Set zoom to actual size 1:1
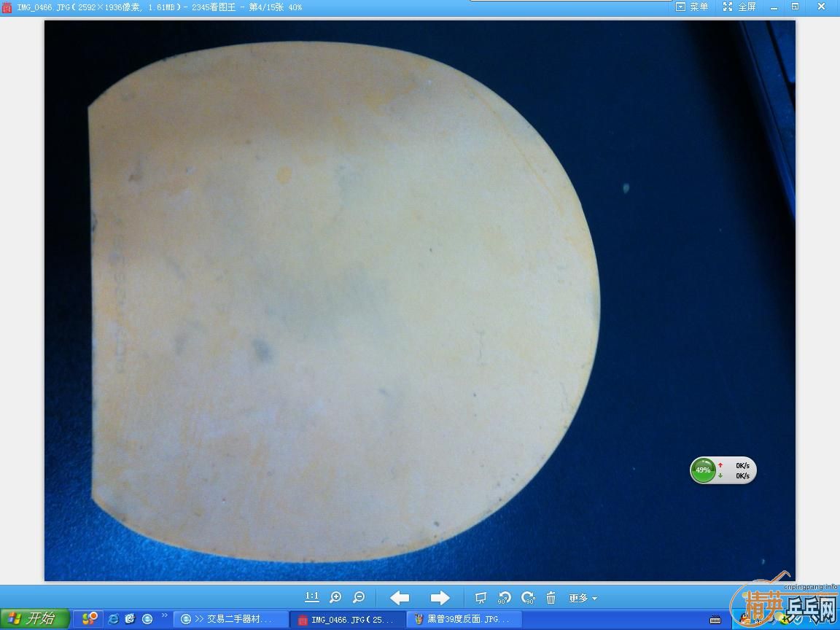Screen dimensions: 840x630 pos(311,597)
